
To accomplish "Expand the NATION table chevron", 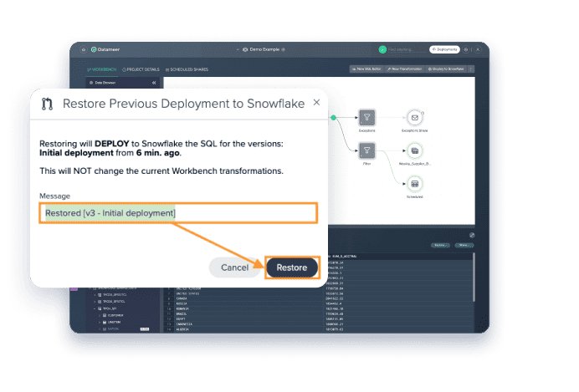I will pyautogui.click(x=100, y=329).
